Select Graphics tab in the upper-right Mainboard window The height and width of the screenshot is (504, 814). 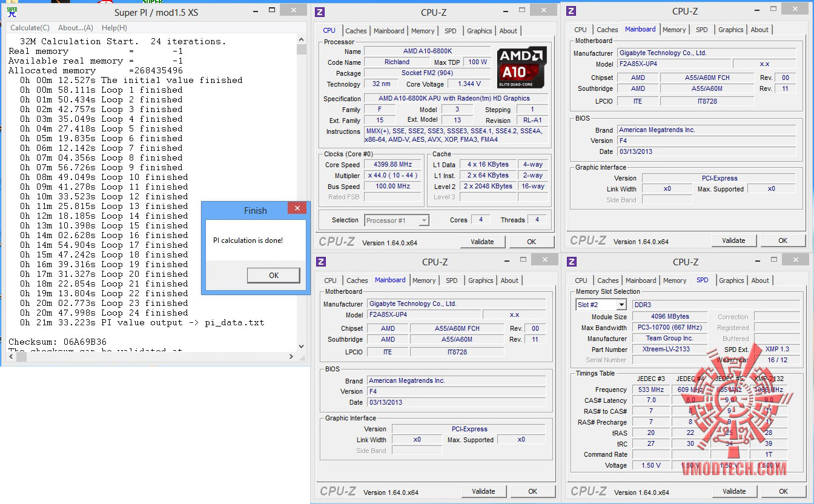731,30
